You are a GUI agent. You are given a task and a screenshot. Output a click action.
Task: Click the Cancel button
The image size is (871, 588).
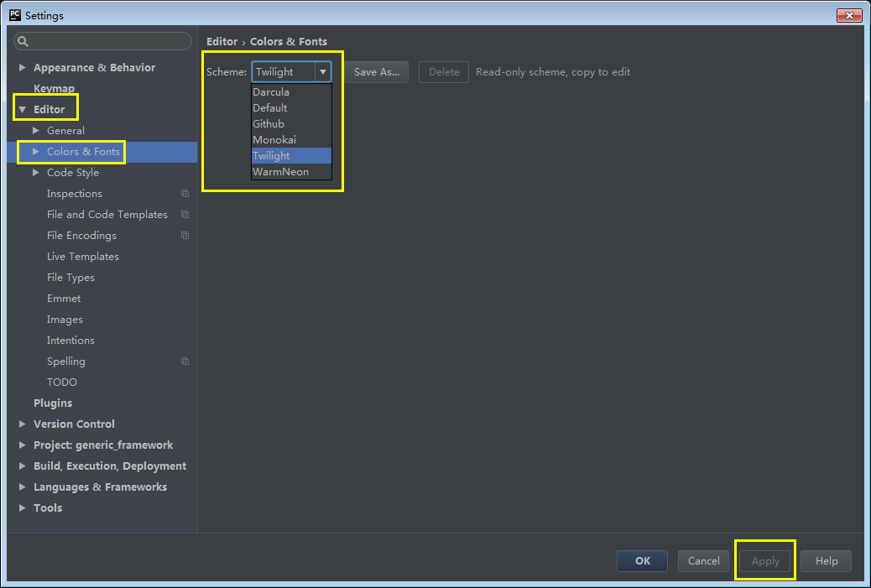tap(703, 561)
